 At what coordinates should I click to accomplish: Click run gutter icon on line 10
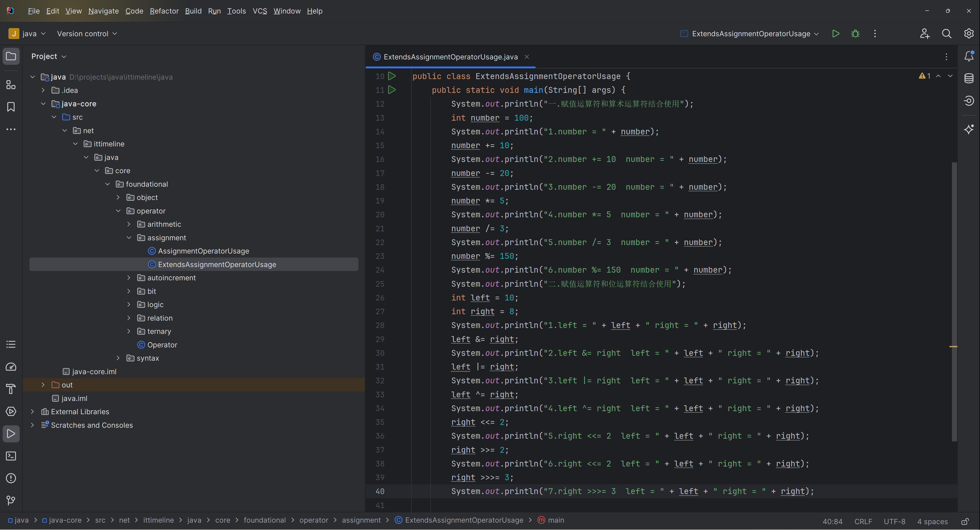392,76
